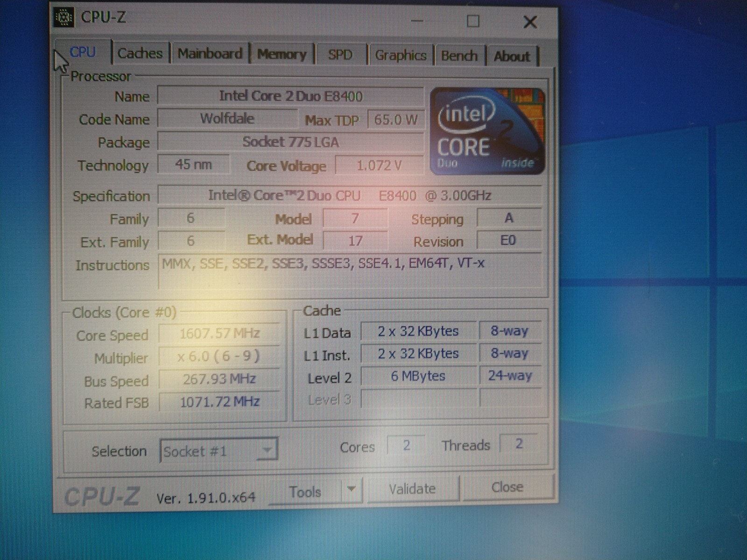Open the Tools dropdown arrow

click(352, 490)
